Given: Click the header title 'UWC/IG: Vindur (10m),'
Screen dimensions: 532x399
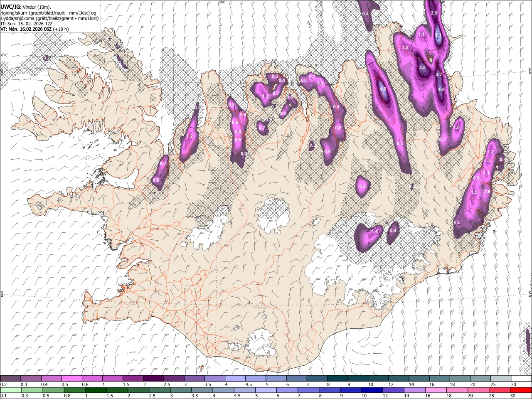Looking at the screenshot, I should 25,7.
